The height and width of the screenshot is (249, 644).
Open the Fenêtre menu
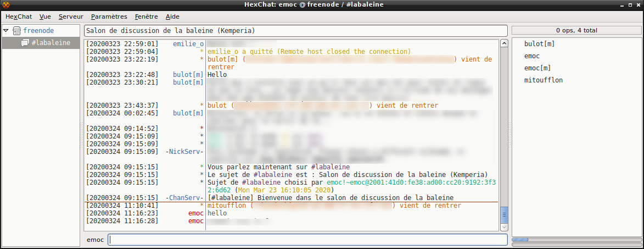coord(146,17)
